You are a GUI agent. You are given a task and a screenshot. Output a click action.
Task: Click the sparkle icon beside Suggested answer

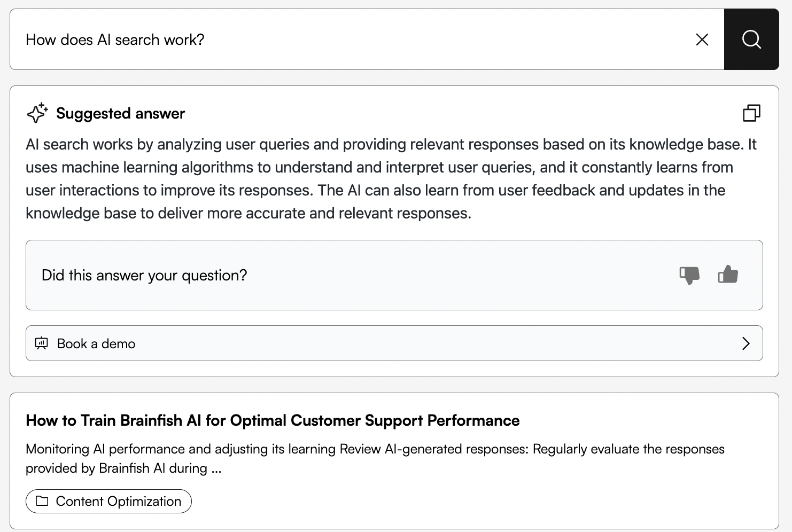[x=37, y=113]
